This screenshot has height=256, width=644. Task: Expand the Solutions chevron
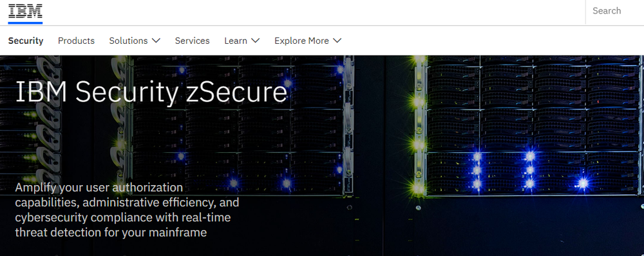pyautogui.click(x=156, y=41)
